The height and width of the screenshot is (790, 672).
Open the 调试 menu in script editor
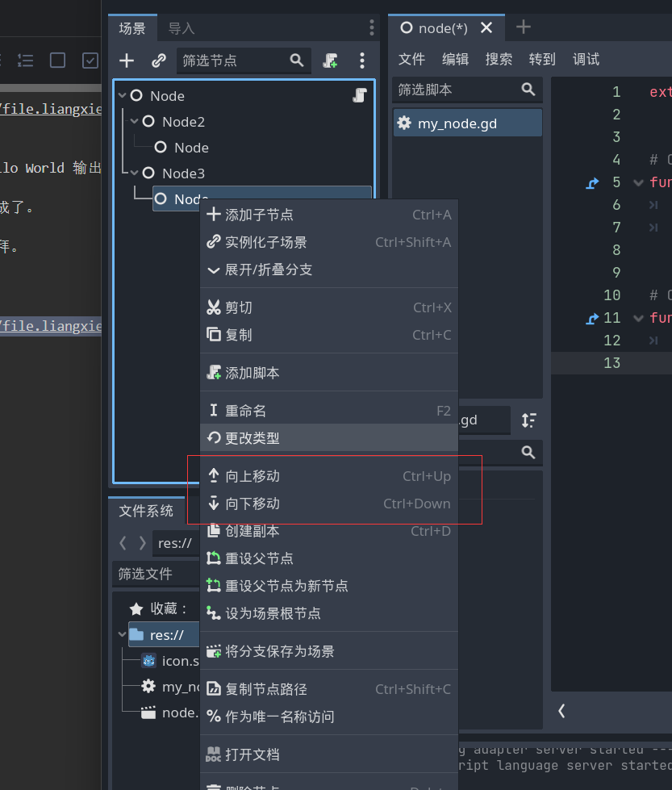pos(586,59)
